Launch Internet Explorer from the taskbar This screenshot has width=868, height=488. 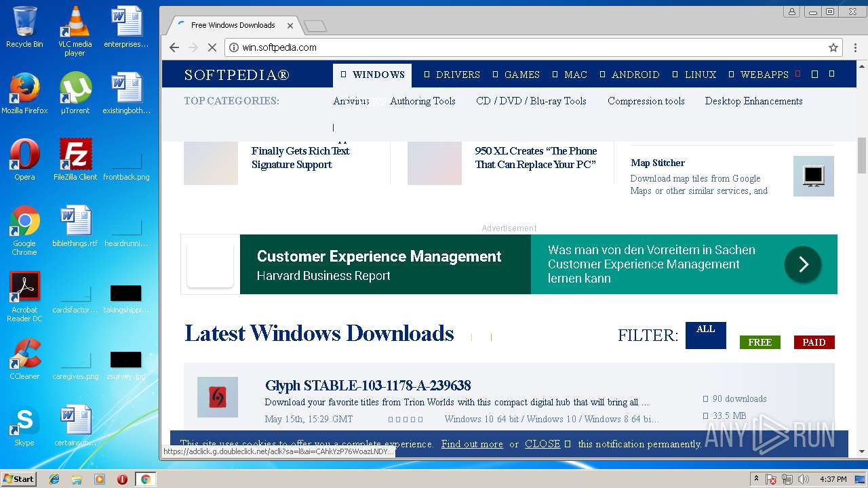(x=54, y=479)
